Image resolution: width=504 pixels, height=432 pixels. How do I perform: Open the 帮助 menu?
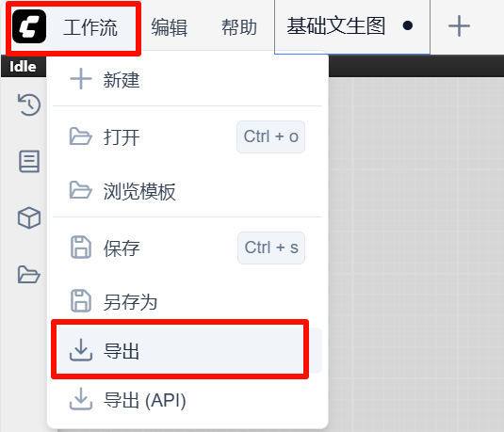click(x=239, y=27)
